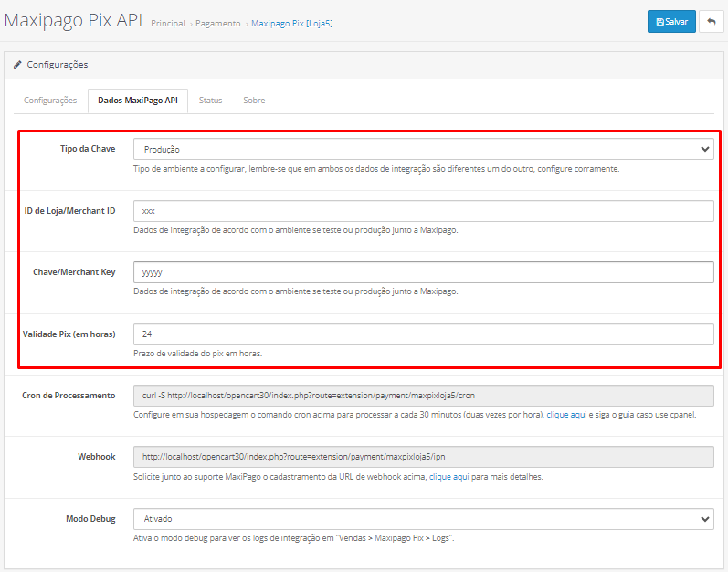728x572 pixels.
Task: Click the Maxipago Pix API page title
Action: click(x=73, y=20)
